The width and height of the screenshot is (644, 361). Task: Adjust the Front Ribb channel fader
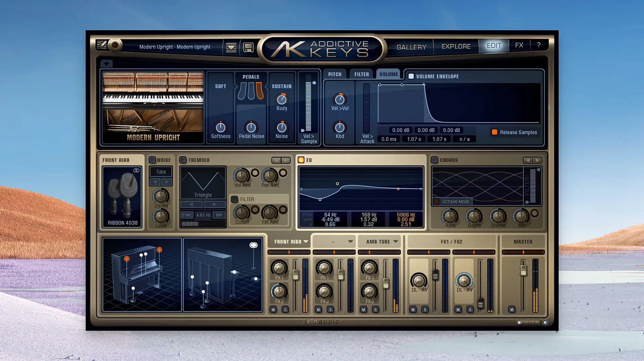pos(296,274)
